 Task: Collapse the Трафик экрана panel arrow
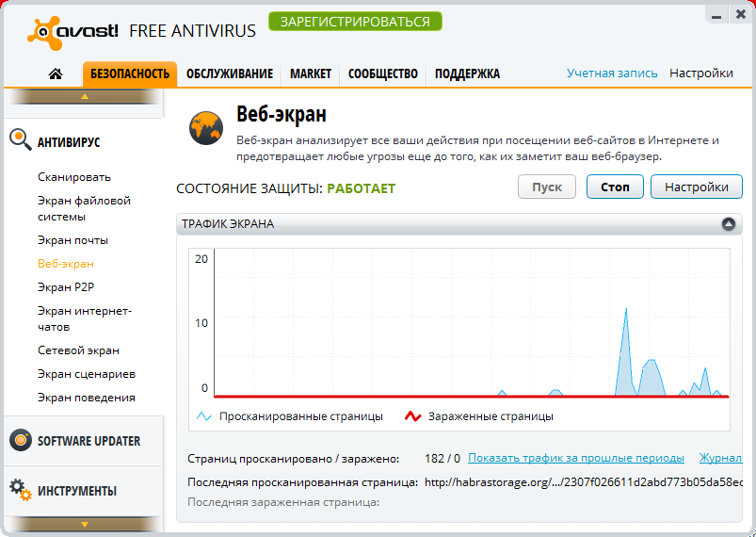coord(729,224)
